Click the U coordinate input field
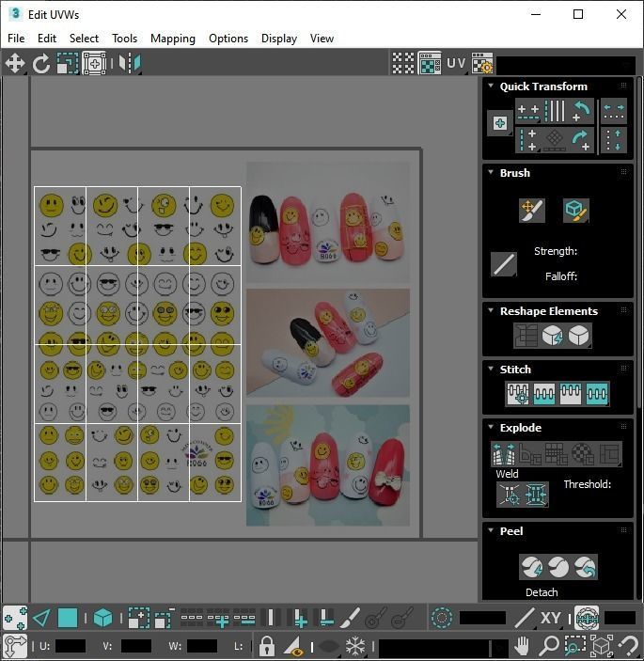644x661 pixels. 70,646
